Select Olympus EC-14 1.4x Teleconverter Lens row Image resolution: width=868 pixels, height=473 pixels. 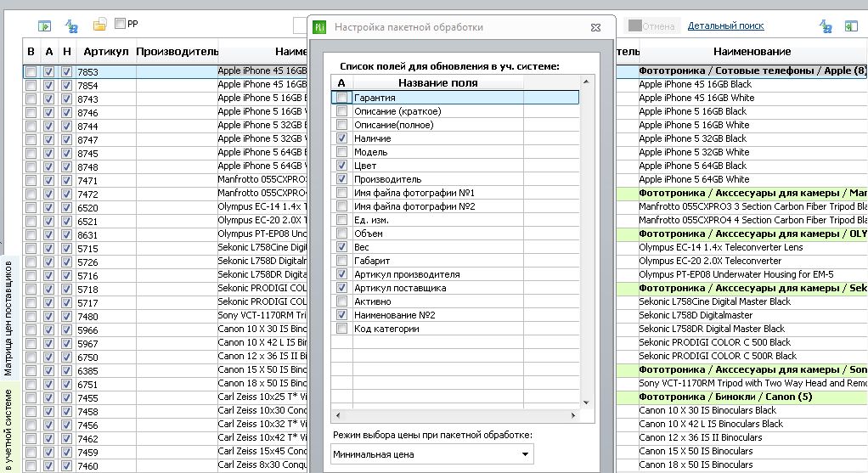pos(752,247)
